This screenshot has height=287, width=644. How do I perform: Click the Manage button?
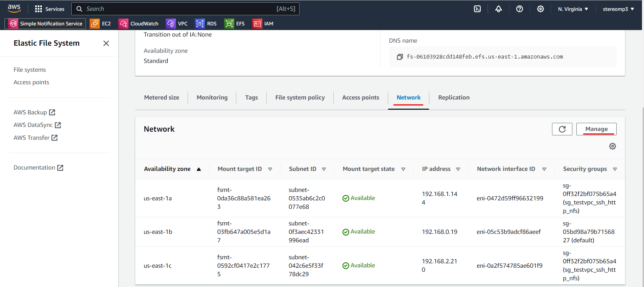596,129
